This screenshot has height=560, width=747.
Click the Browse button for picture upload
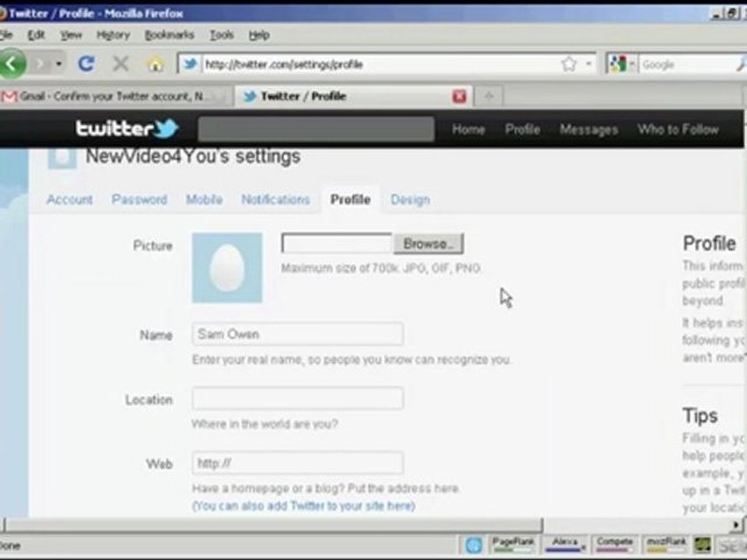(428, 243)
